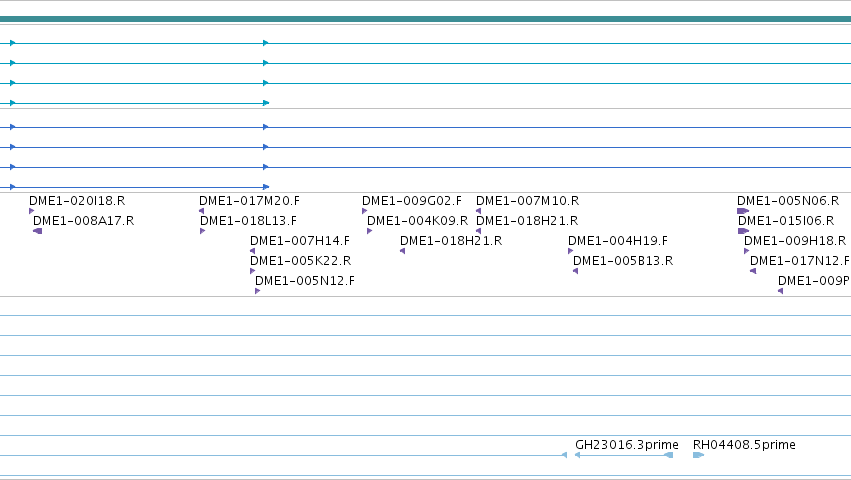Select the DME1-005K22.R feature label
The height and width of the screenshot is (480, 851).
click(301, 261)
